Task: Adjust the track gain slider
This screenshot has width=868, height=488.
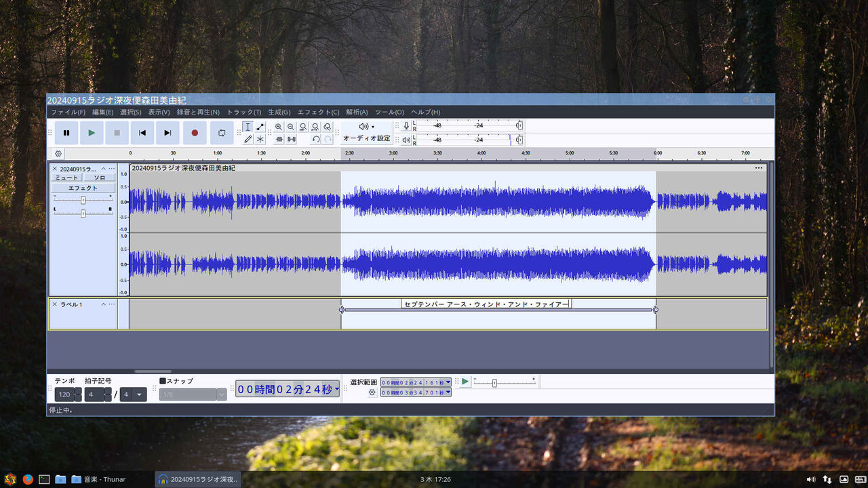Action: point(83,200)
